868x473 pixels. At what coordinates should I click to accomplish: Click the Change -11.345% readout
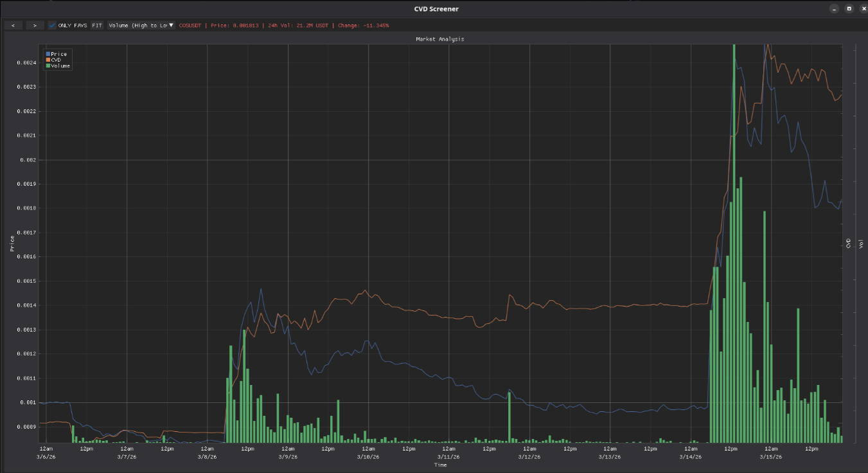(x=363, y=25)
